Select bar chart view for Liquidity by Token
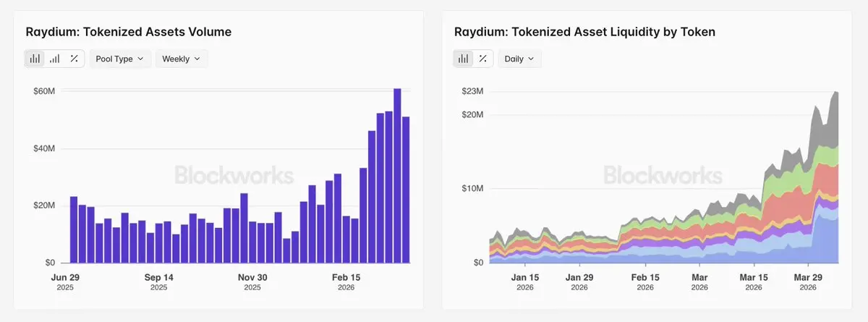Image resolution: width=868 pixels, height=322 pixels. 464,59
